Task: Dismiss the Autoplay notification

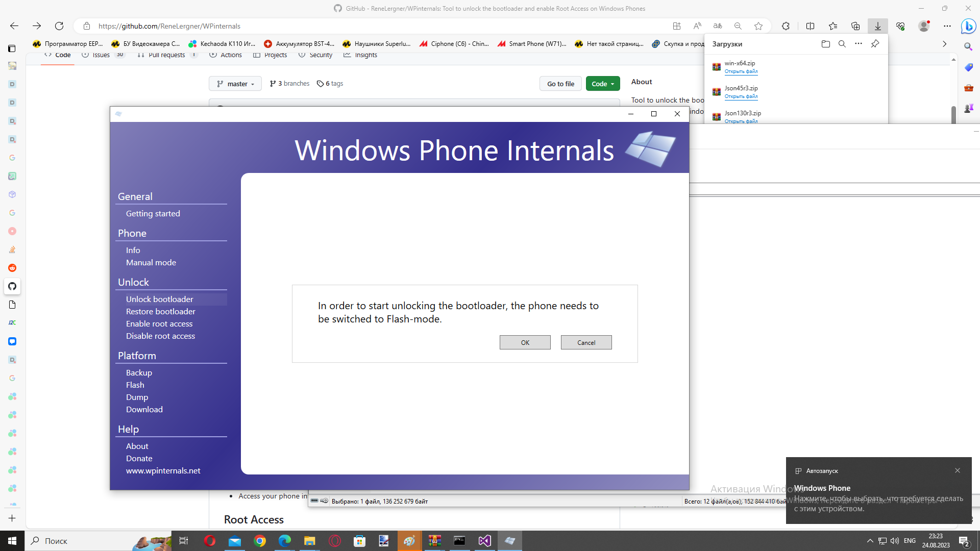Action: click(x=958, y=470)
